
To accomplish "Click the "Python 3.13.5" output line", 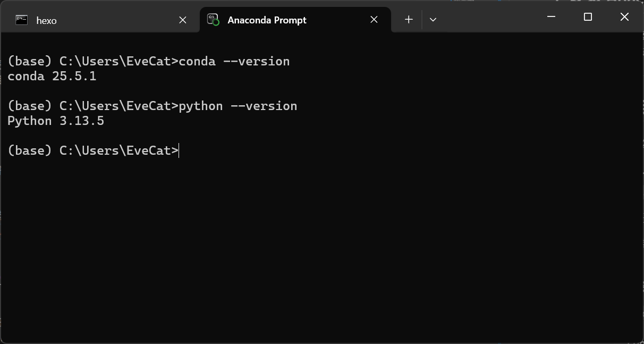I will point(56,121).
